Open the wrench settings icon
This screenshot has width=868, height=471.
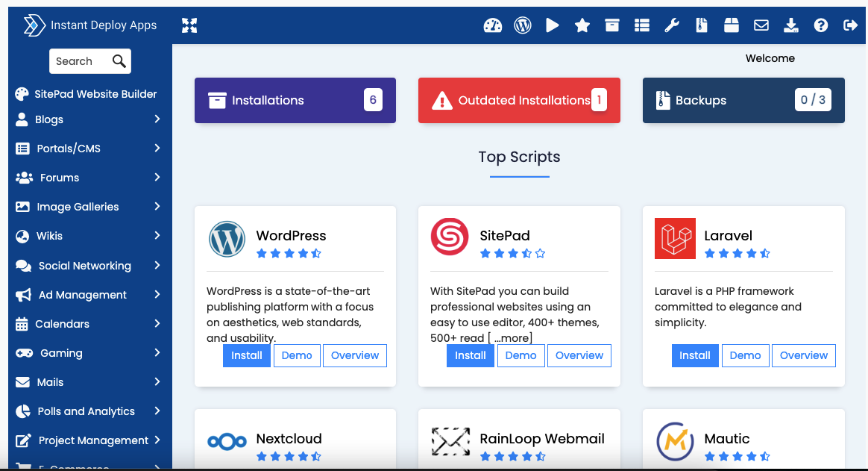(x=671, y=25)
